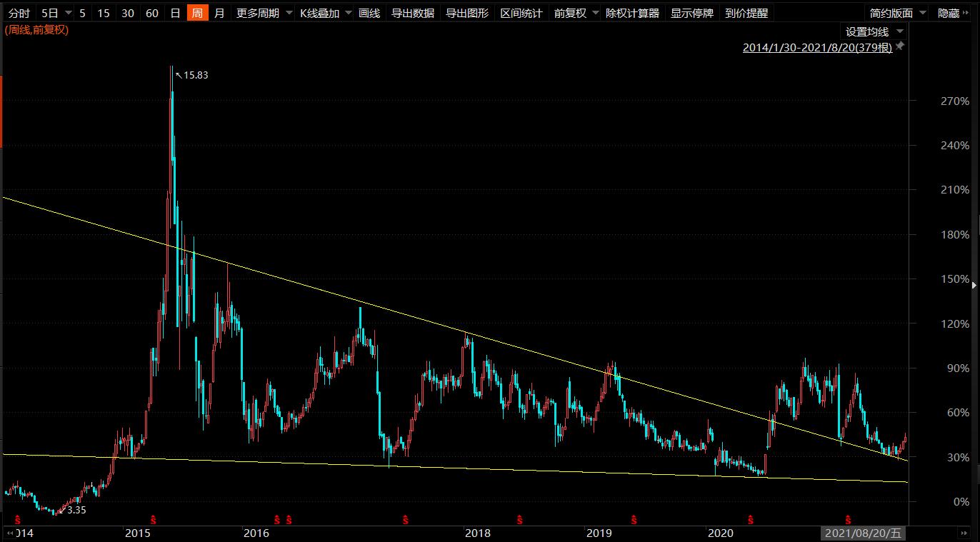This screenshot has height=542, width=980.
Task: Click the 90% label on the percent axis
Action: point(959,368)
